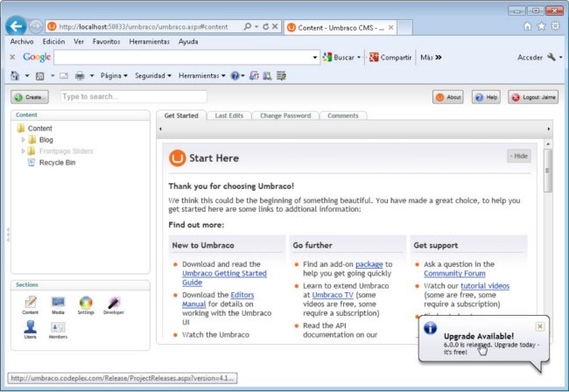569x392 pixels.
Task: Open the Content section icon
Action: click(30, 305)
